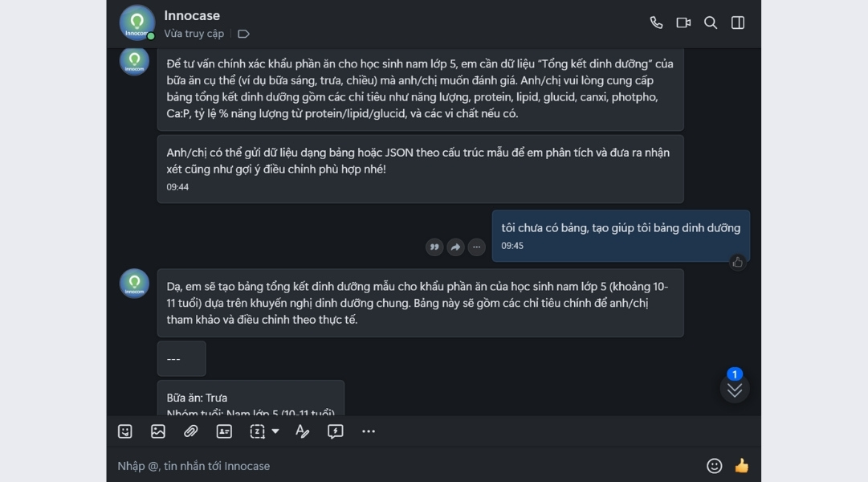Viewport: 868px width, 482px height.
Task: Like the message with the thumbs-up reaction
Action: [x=737, y=263]
